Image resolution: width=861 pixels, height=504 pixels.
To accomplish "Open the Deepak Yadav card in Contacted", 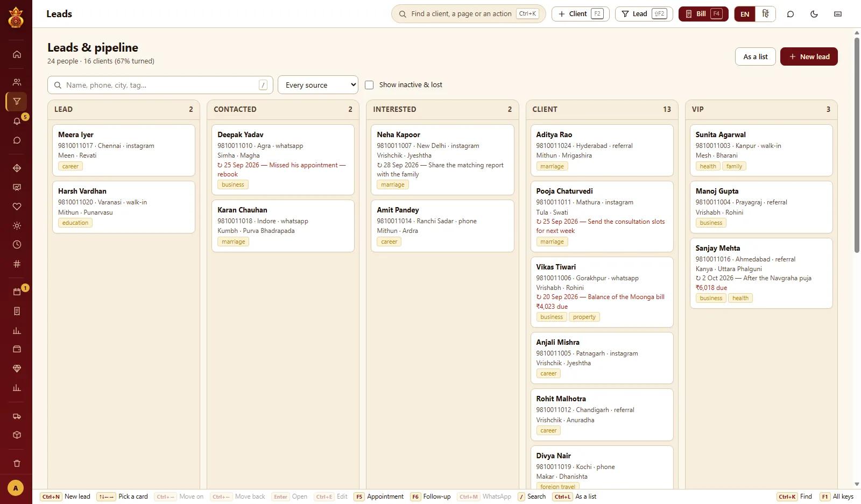I will pos(283,160).
